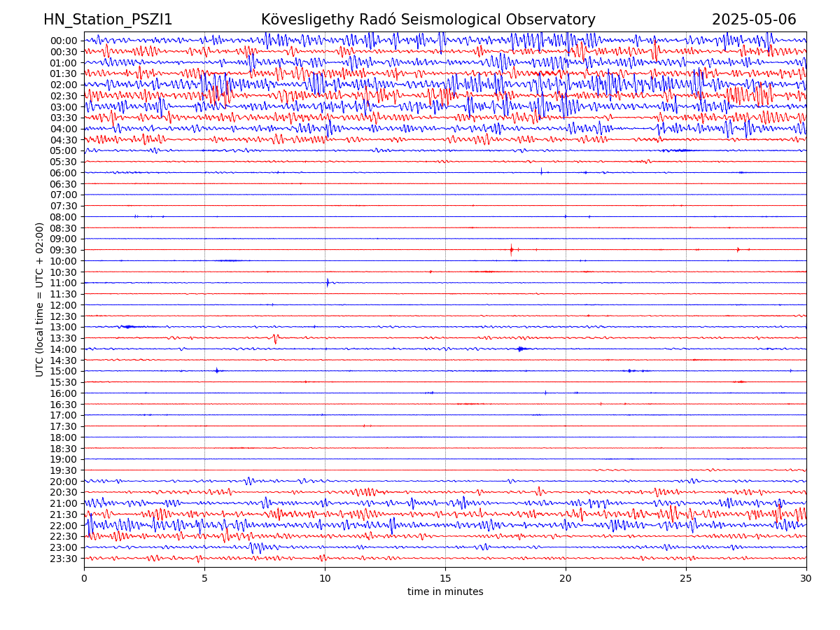This screenshot has width=840, height=630.
Task: Click the 2025-05-06 date label
Action: (754, 20)
